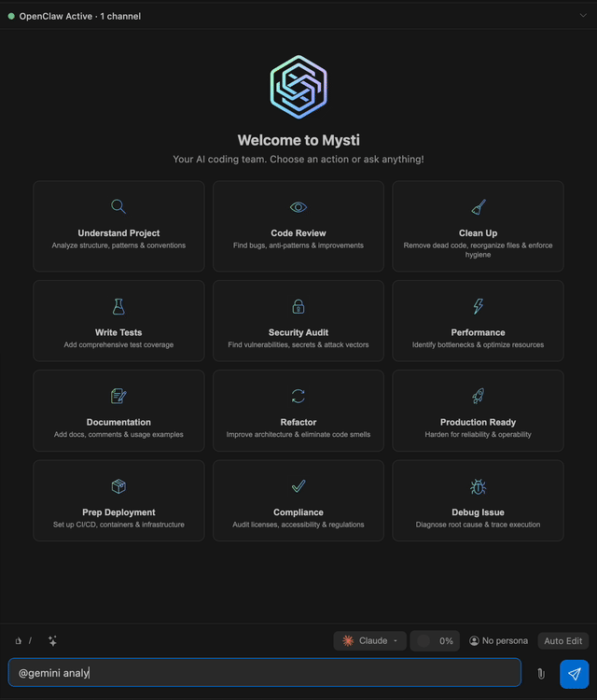
Task: Expand the OpenClaw Active chevron
Action: 583,16
